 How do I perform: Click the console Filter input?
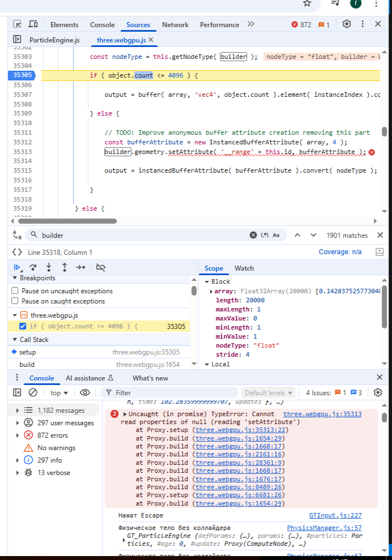point(169,393)
